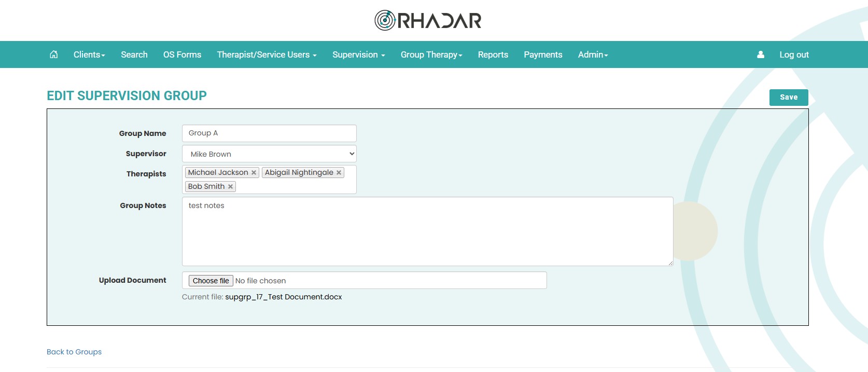Click the Abigail Nightingale tag name
The image size is (868, 372).
[299, 172]
